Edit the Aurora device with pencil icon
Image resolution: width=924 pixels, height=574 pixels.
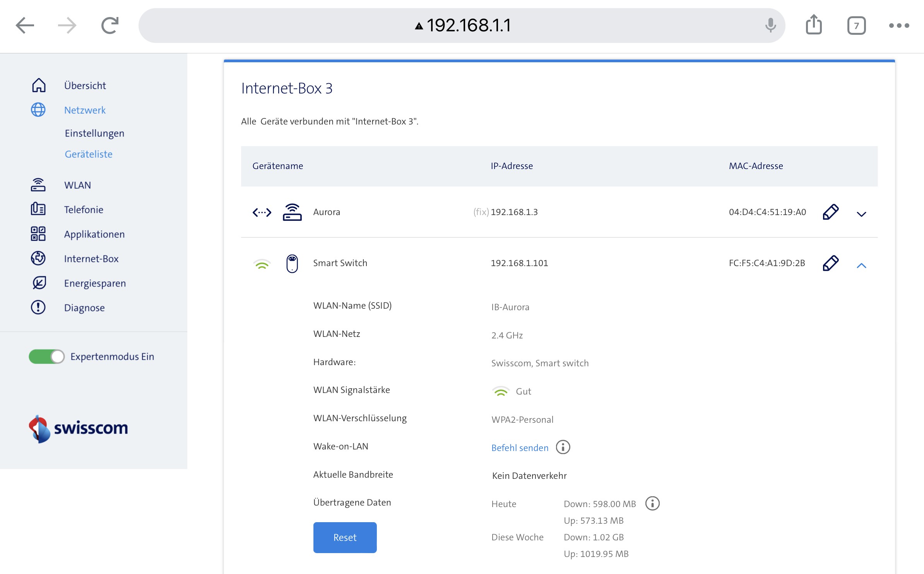(x=830, y=212)
